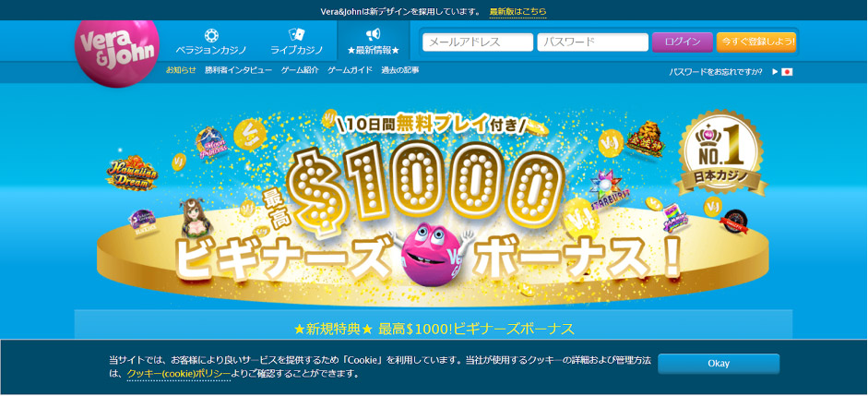Open the お知らせ submenu tab
This screenshot has height=396, width=868.
[181, 70]
